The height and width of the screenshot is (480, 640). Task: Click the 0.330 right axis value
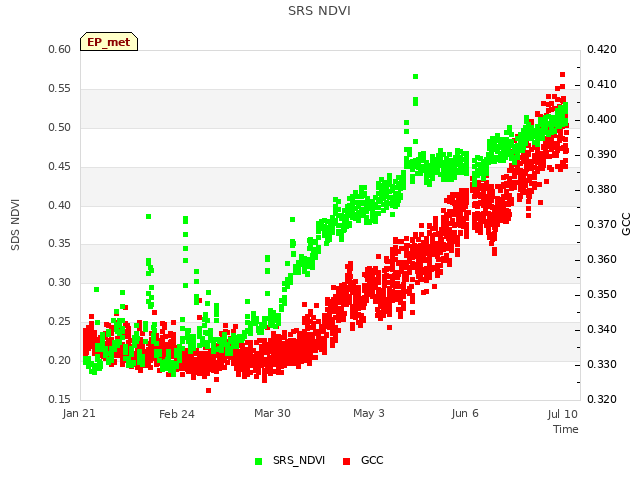coord(602,364)
